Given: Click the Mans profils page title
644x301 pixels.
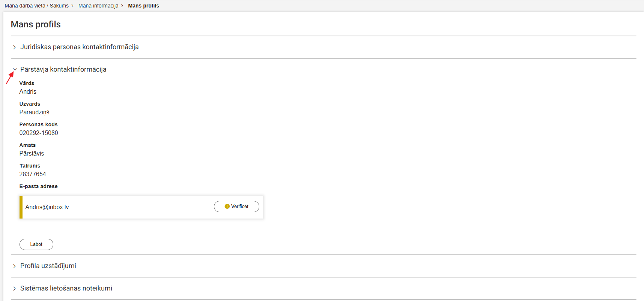Looking at the screenshot, I should click(36, 24).
